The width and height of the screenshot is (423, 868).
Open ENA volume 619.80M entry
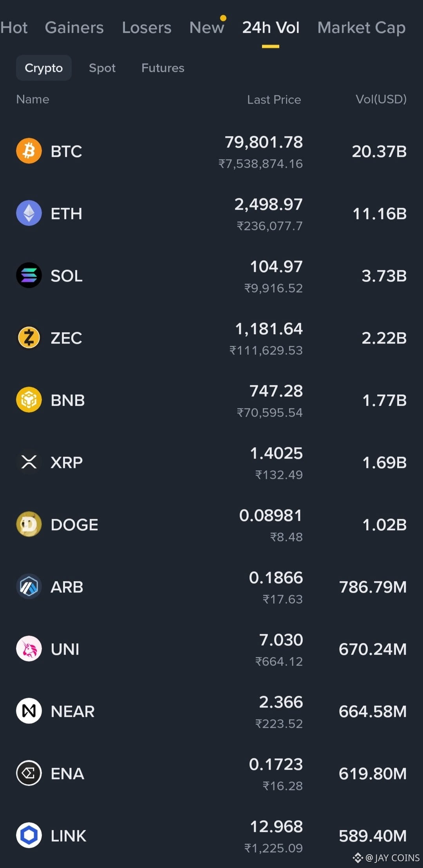click(373, 774)
